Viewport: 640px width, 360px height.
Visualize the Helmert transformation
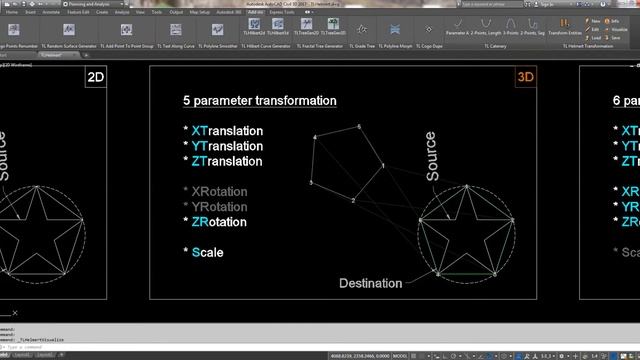[616, 29]
